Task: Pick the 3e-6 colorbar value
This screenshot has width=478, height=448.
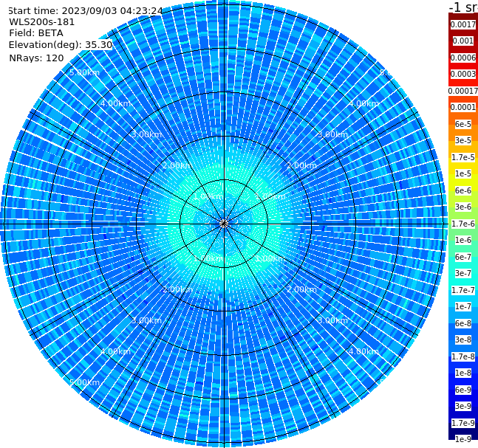Action: tap(463, 207)
